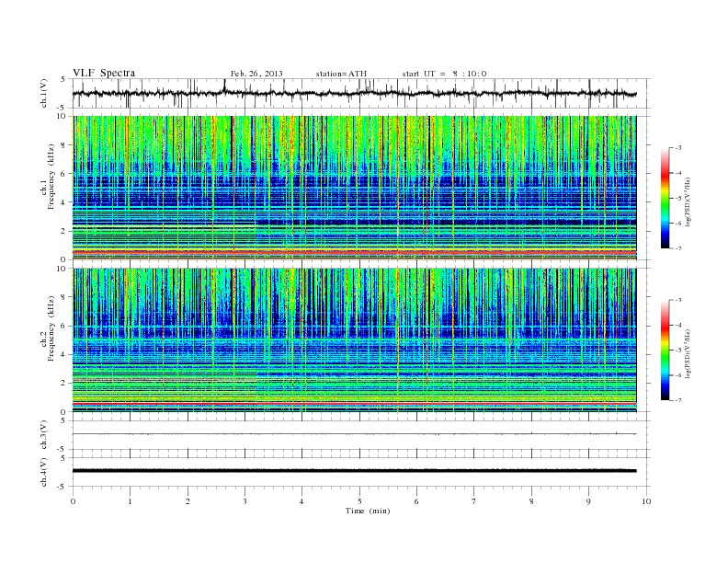Click the ch.1 spectrogram PSD color bar
Screen dimensions: 728x563
(665, 198)
